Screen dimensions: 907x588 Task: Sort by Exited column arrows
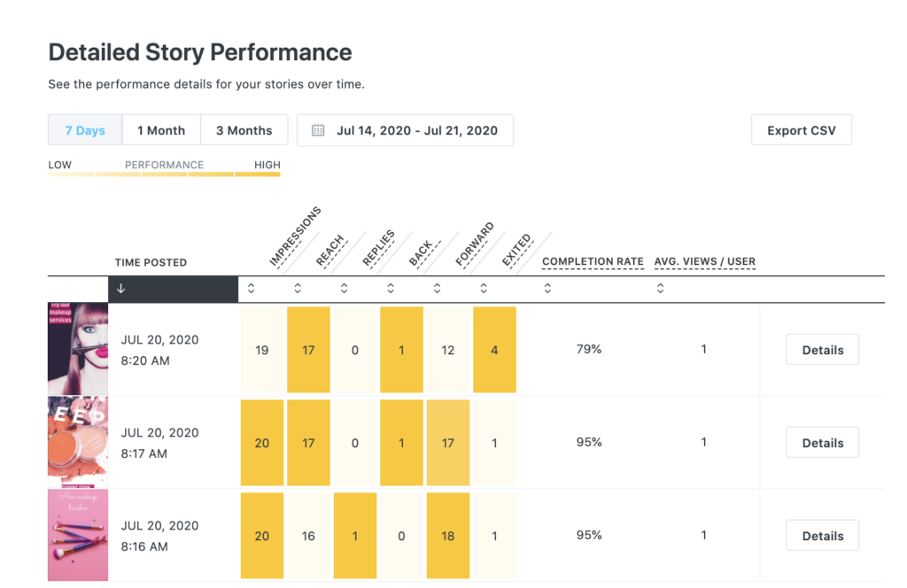(x=484, y=289)
